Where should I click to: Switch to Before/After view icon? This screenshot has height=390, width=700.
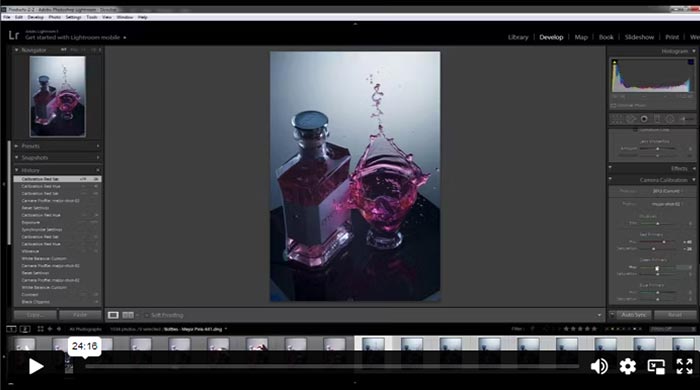128,315
